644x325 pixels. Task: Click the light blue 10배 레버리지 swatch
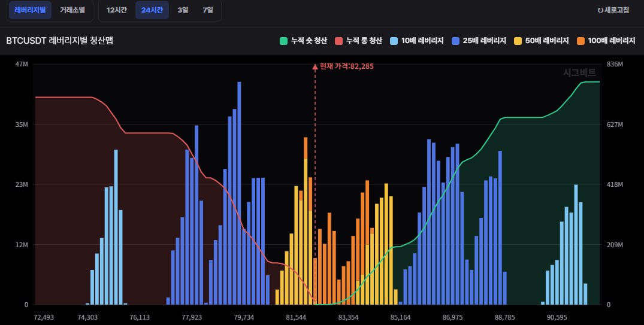coord(394,41)
